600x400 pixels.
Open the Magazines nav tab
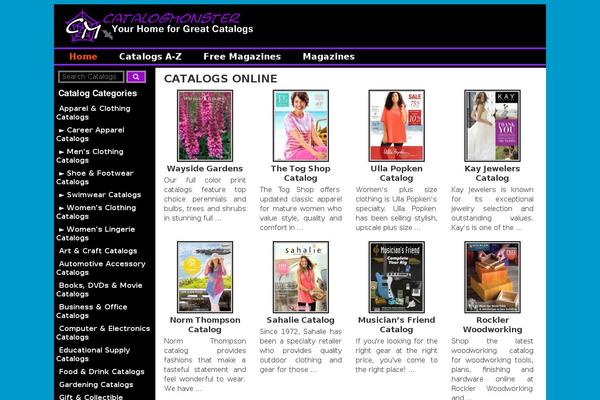(x=329, y=57)
